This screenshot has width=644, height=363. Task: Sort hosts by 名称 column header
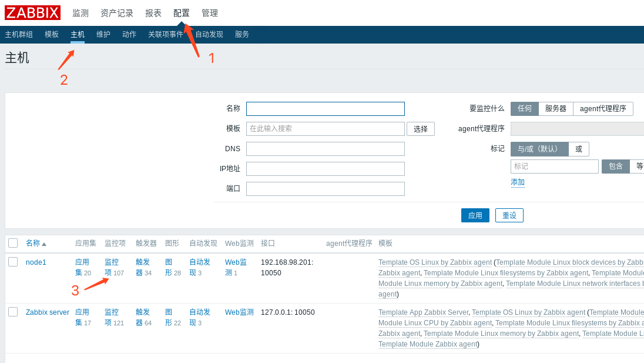(33, 243)
